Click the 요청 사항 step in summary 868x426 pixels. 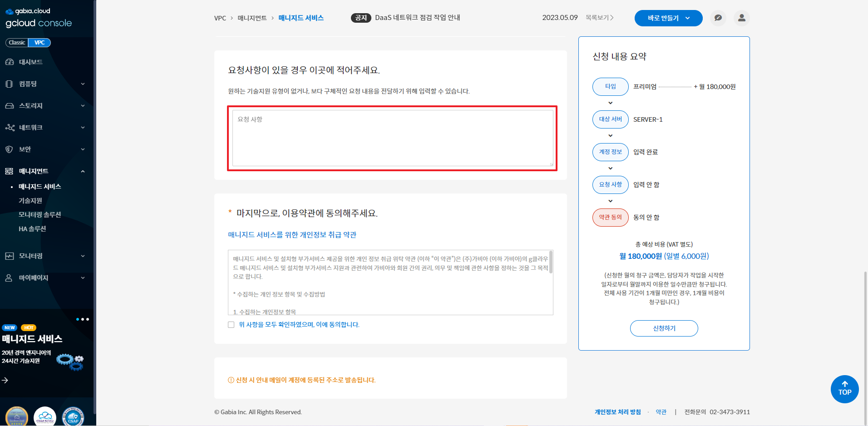point(611,185)
